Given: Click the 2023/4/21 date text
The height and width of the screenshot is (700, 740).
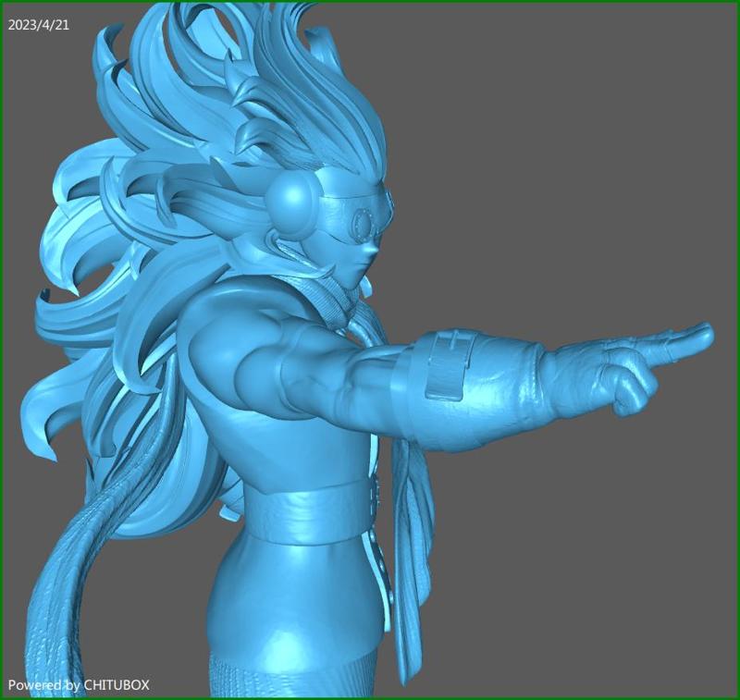Looking at the screenshot, I should point(39,26).
